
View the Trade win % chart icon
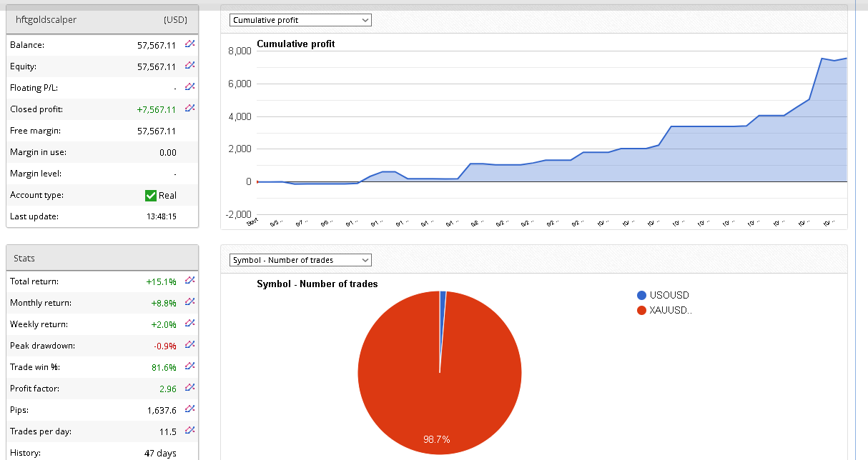click(189, 366)
